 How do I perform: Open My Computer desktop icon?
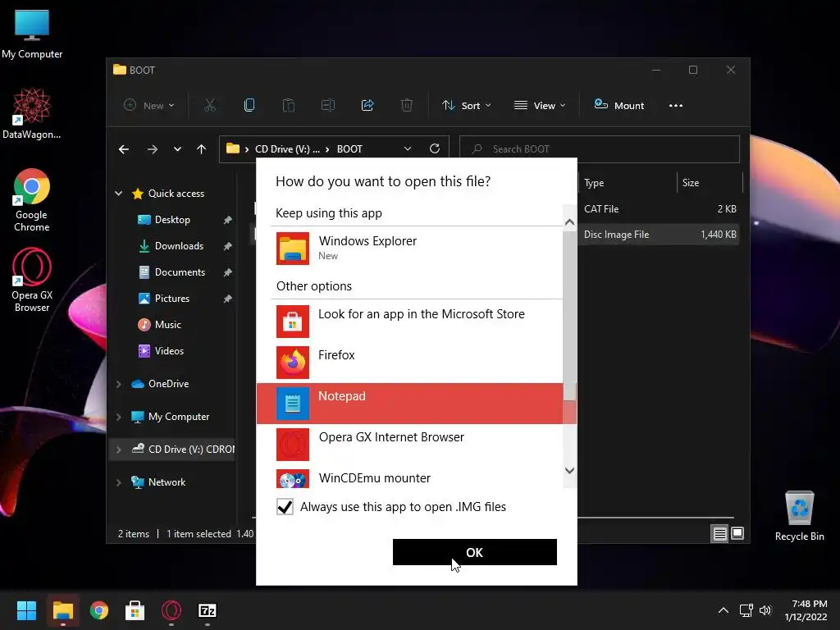pos(32,34)
